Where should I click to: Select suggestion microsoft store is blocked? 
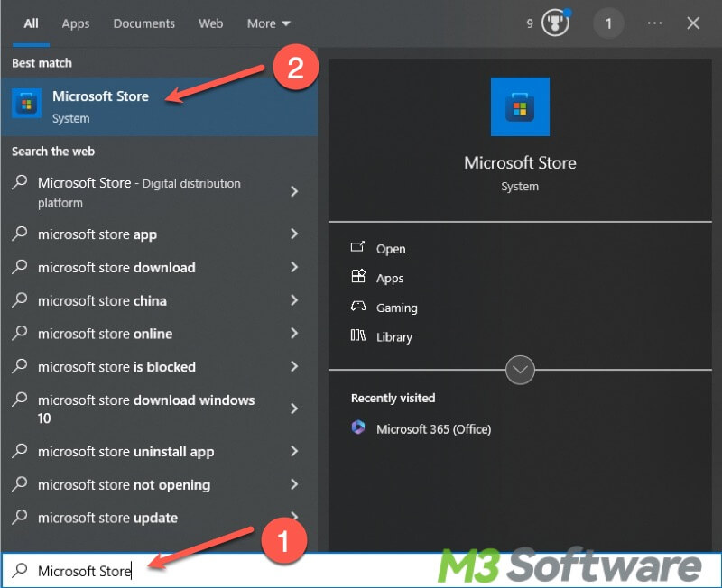click(x=116, y=367)
